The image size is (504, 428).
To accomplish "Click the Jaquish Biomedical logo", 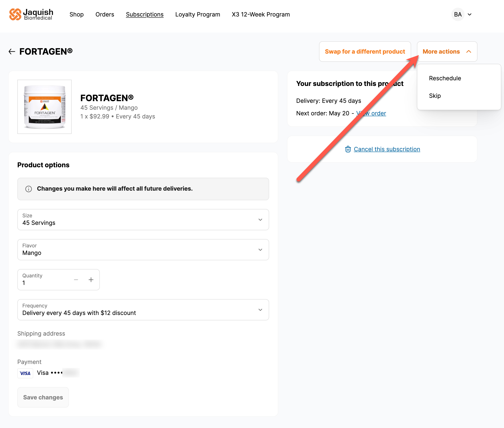I will (x=31, y=14).
